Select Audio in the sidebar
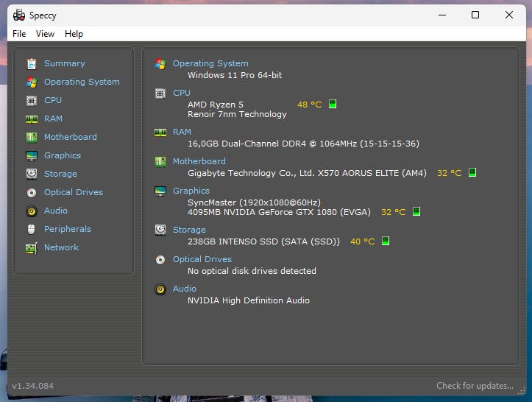This screenshot has width=532, height=402. pos(56,211)
